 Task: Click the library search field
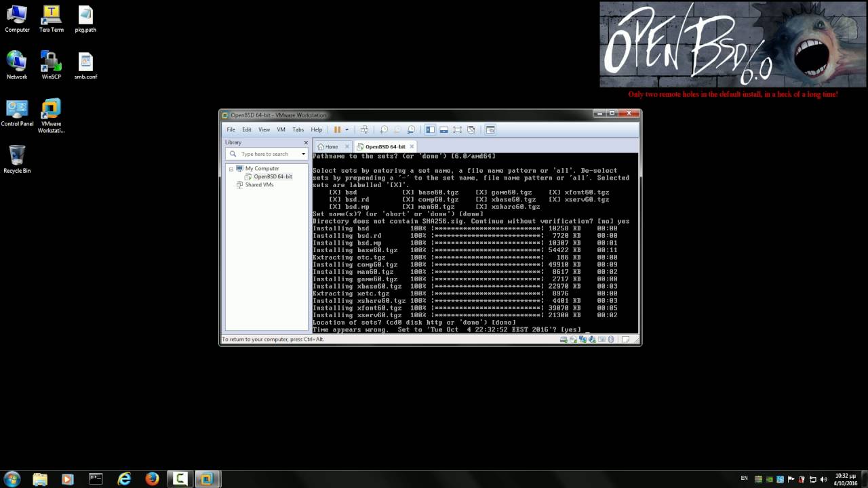tap(268, 154)
